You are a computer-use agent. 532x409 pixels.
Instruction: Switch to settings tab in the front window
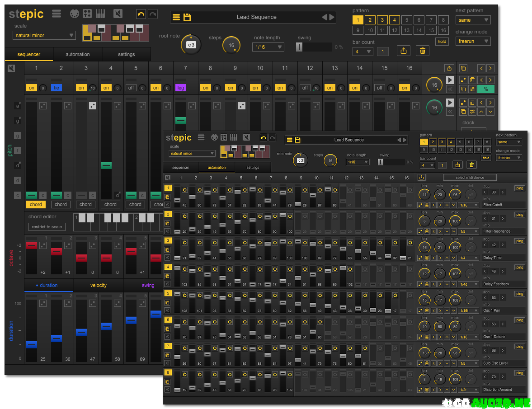pos(253,168)
